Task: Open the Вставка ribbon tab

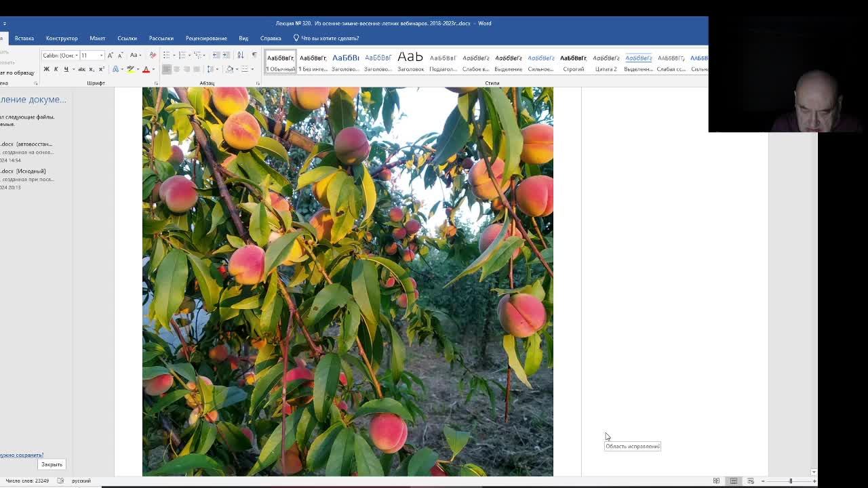Action: tap(24, 38)
